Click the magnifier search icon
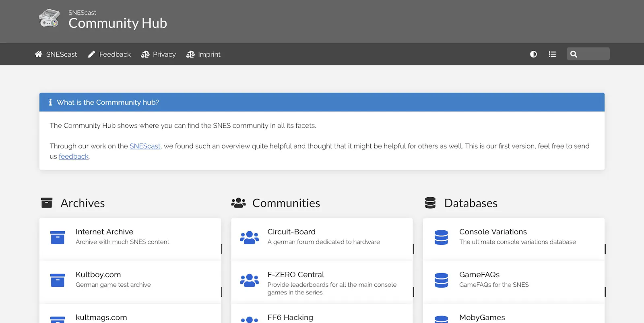644x323 pixels. [574, 54]
